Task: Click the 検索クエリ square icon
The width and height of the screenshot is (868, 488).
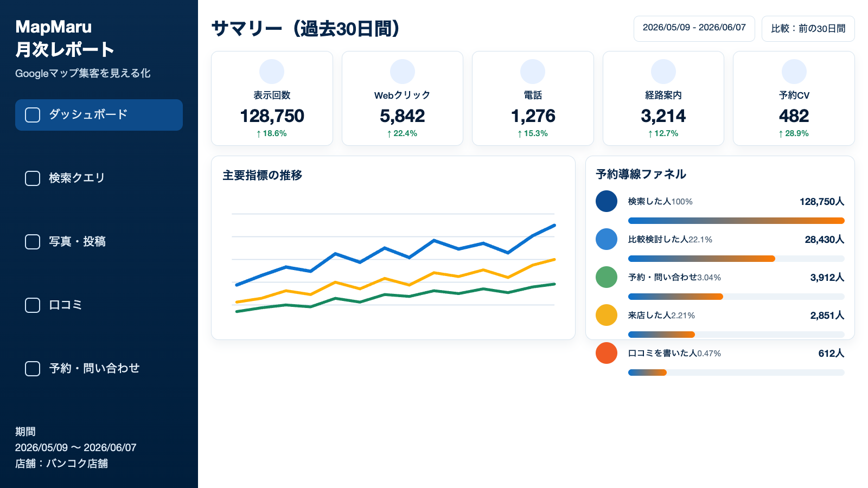Action: click(x=33, y=178)
